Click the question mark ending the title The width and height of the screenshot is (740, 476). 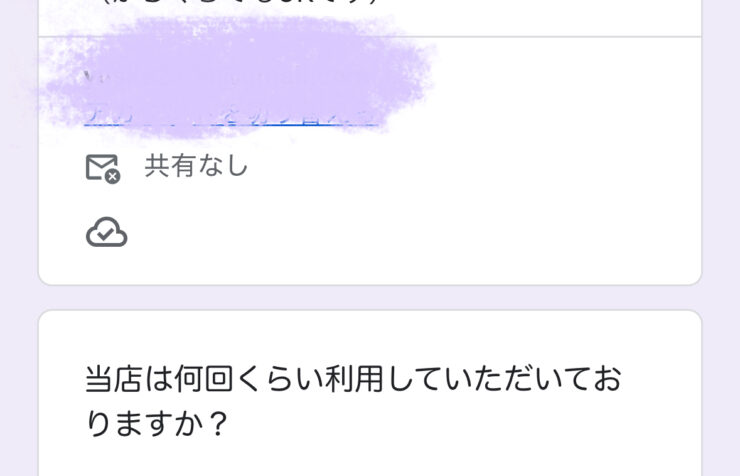tap(218, 424)
